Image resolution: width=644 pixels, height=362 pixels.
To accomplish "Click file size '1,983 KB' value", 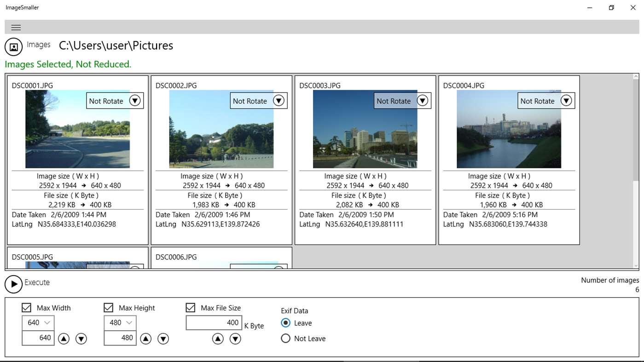I will point(206,205).
